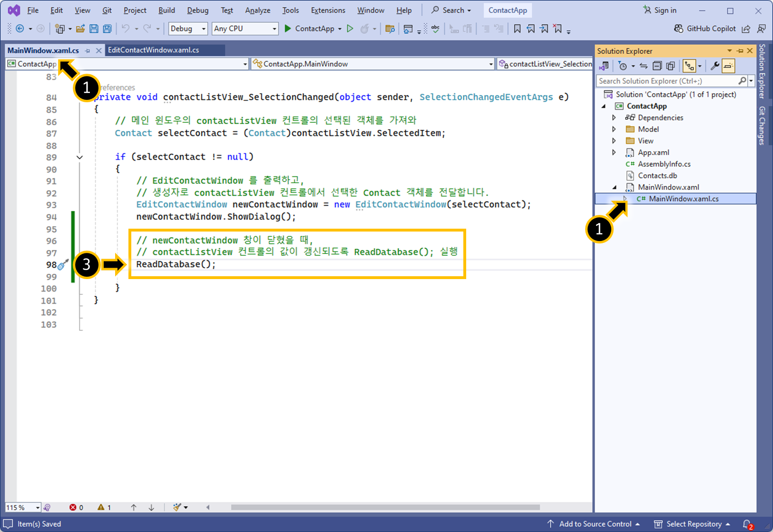Click the notifications bell in status bar

[747, 524]
